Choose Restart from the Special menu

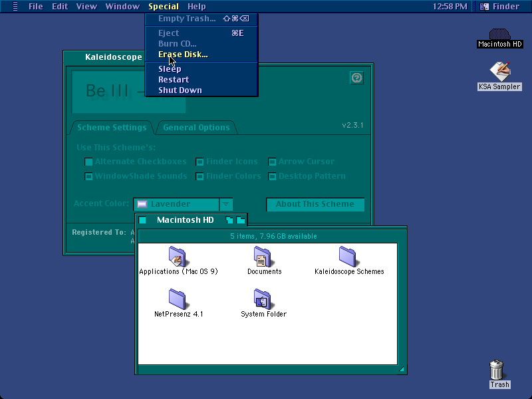(201, 79)
